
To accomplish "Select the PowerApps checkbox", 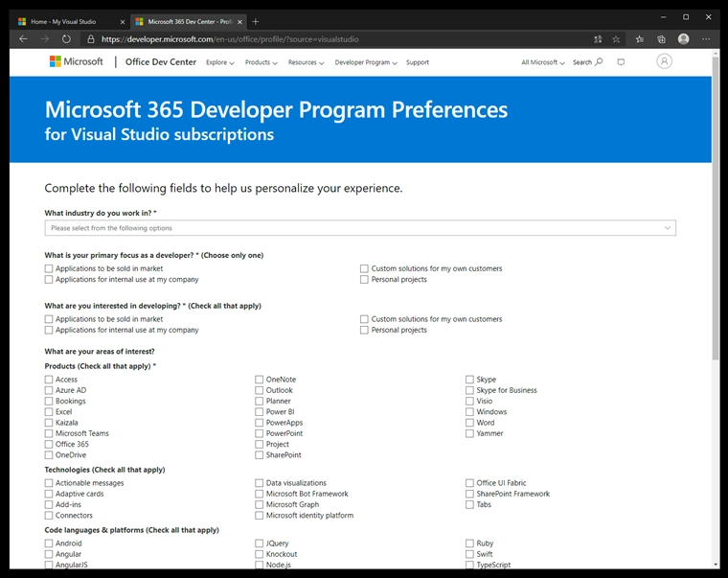I will [x=259, y=423].
